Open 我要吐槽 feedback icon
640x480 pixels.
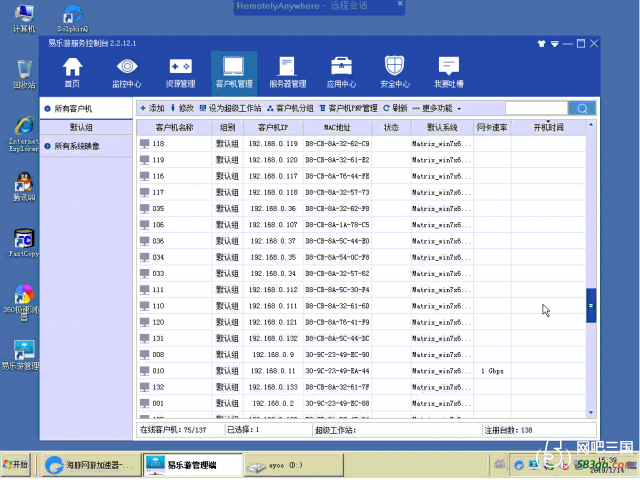click(x=449, y=73)
